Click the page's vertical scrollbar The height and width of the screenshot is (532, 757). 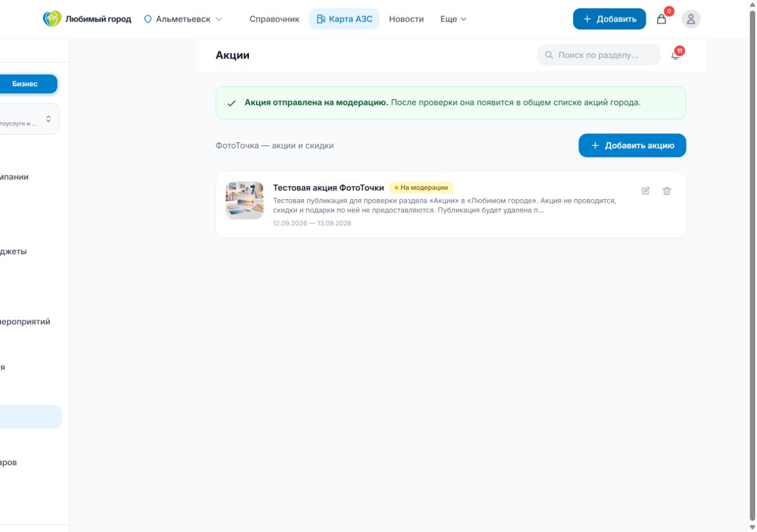pyautogui.click(x=752, y=266)
